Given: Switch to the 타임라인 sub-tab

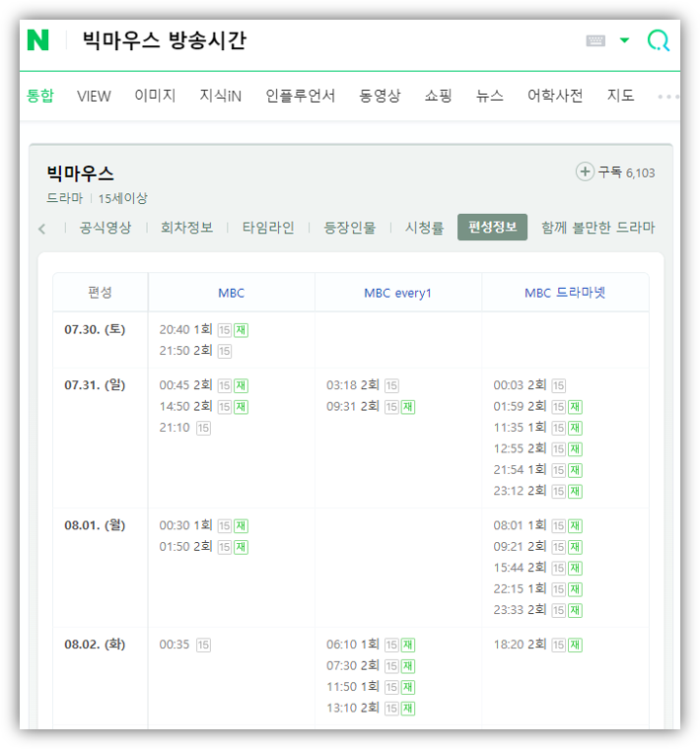Looking at the screenshot, I should (268, 228).
